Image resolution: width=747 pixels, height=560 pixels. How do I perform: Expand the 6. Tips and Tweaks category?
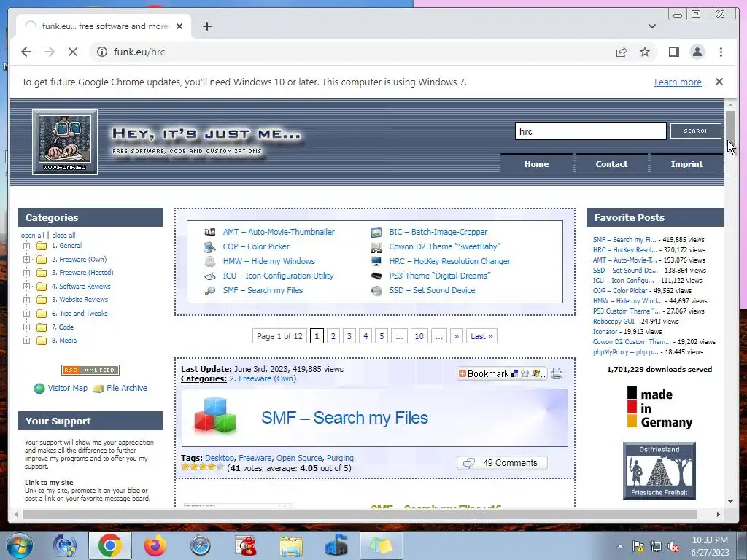pos(27,314)
